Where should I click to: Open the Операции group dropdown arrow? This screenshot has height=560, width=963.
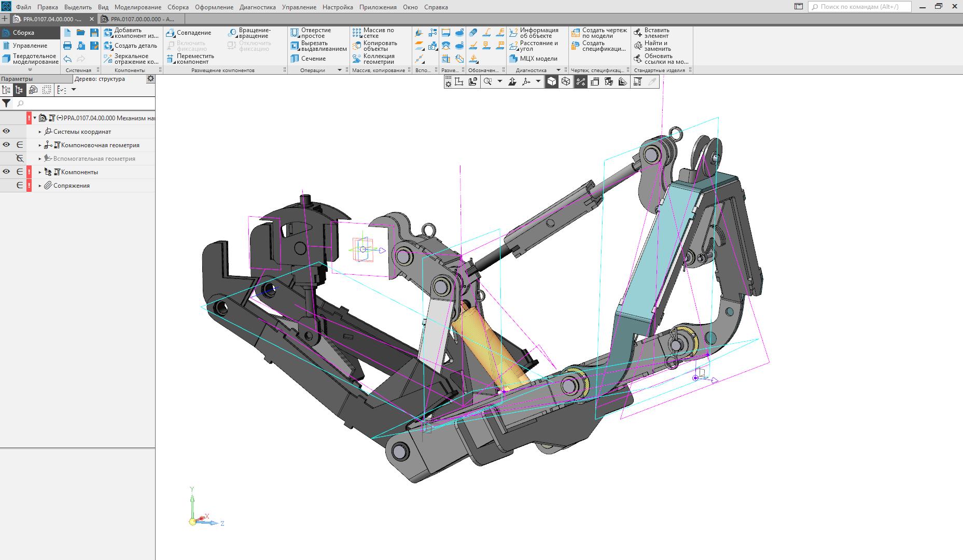point(340,70)
